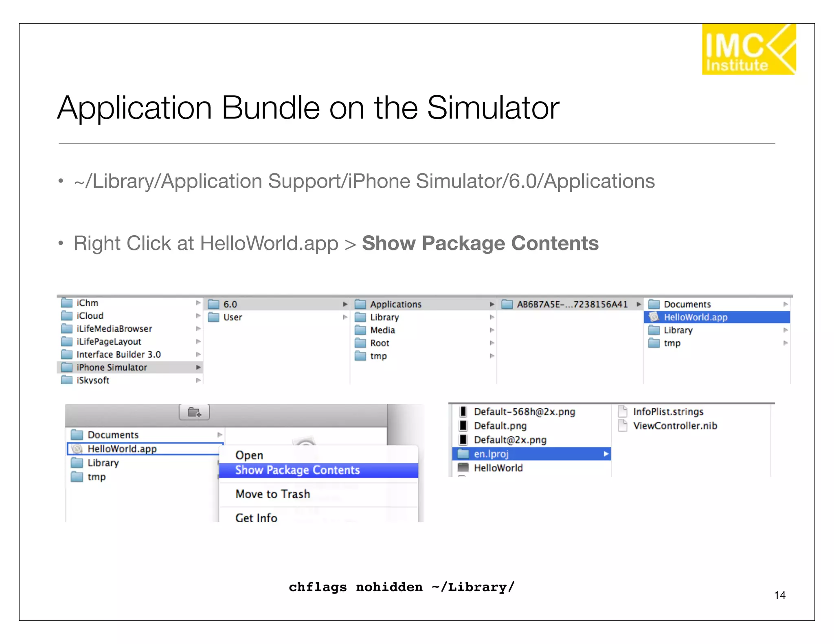The image size is (834, 644).
Task: Expand the iChm folder arrow
Action: coord(198,303)
